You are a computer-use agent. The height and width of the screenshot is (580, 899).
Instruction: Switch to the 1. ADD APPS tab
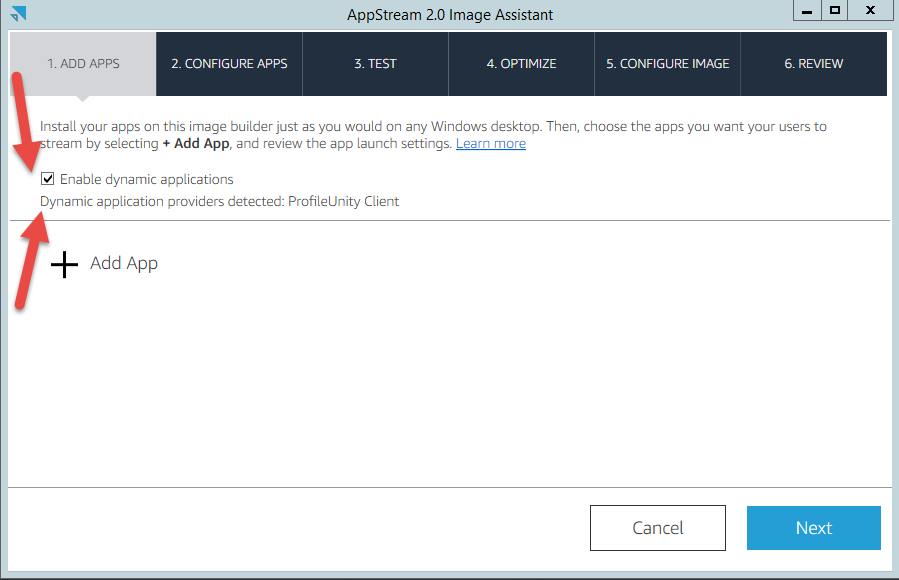(83, 64)
